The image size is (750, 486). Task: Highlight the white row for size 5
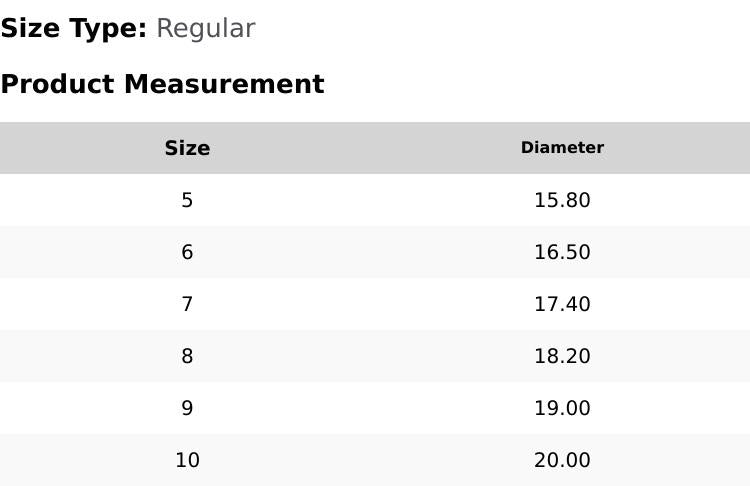(375, 200)
